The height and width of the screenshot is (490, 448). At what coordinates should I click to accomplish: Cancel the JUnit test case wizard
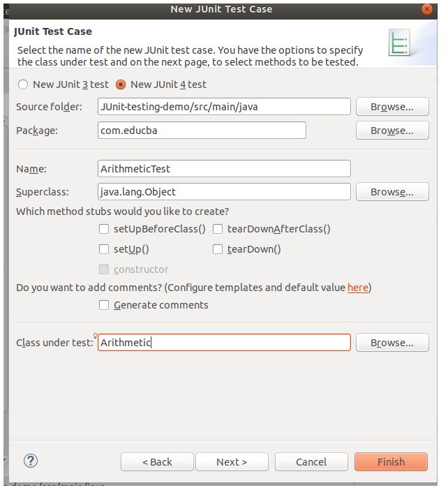[x=311, y=462]
